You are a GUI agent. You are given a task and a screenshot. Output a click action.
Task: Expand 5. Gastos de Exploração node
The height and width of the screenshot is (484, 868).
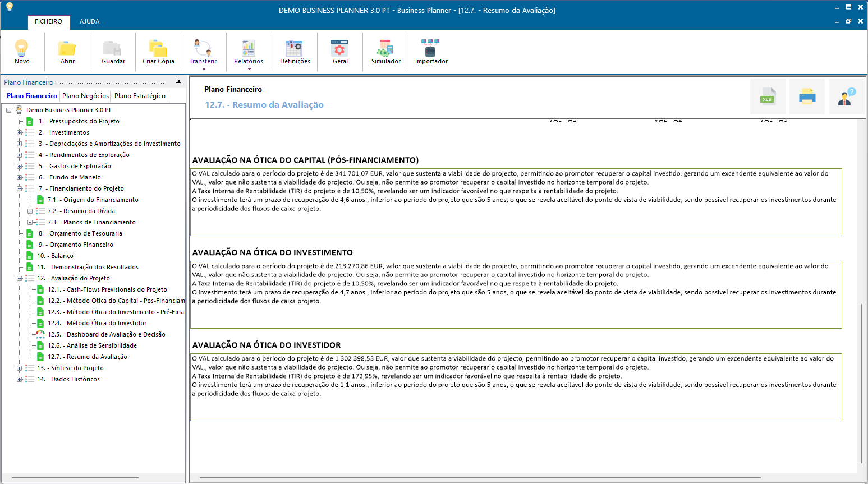19,167
